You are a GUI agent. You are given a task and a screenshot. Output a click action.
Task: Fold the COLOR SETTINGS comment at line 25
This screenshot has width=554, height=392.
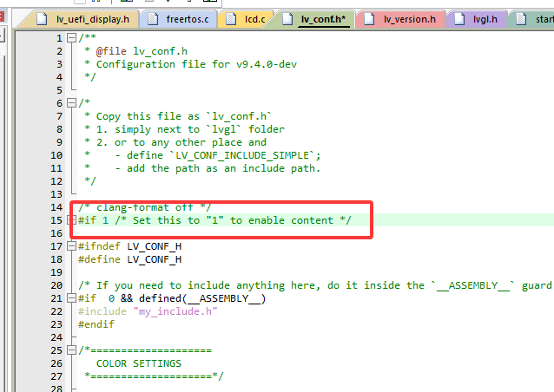coord(72,350)
